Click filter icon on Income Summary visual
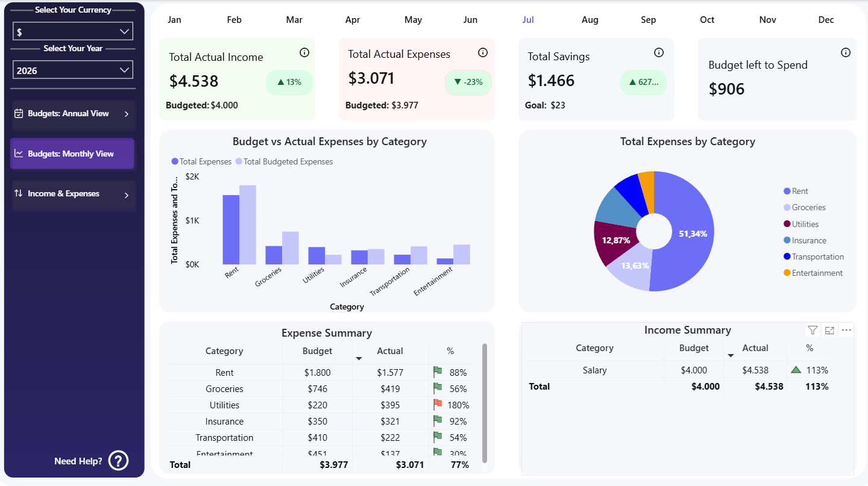The height and width of the screenshot is (486, 868). (813, 330)
